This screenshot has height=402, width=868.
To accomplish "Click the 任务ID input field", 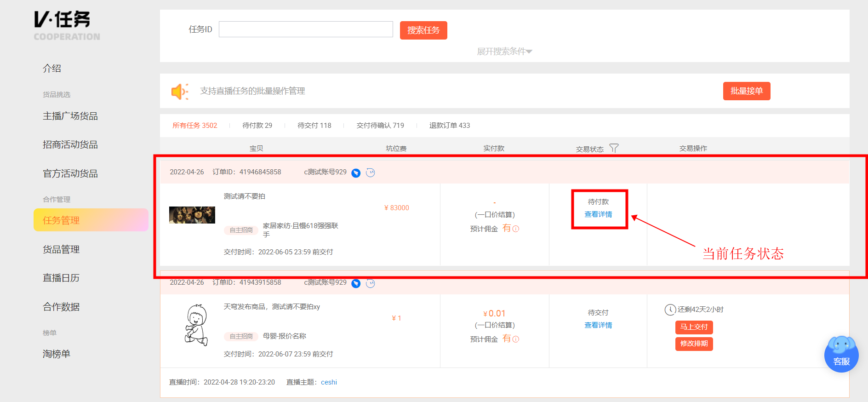I will click(306, 29).
